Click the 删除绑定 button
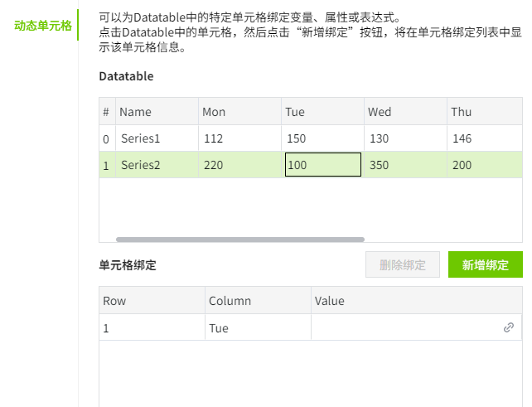The height and width of the screenshot is (407, 532). (403, 265)
